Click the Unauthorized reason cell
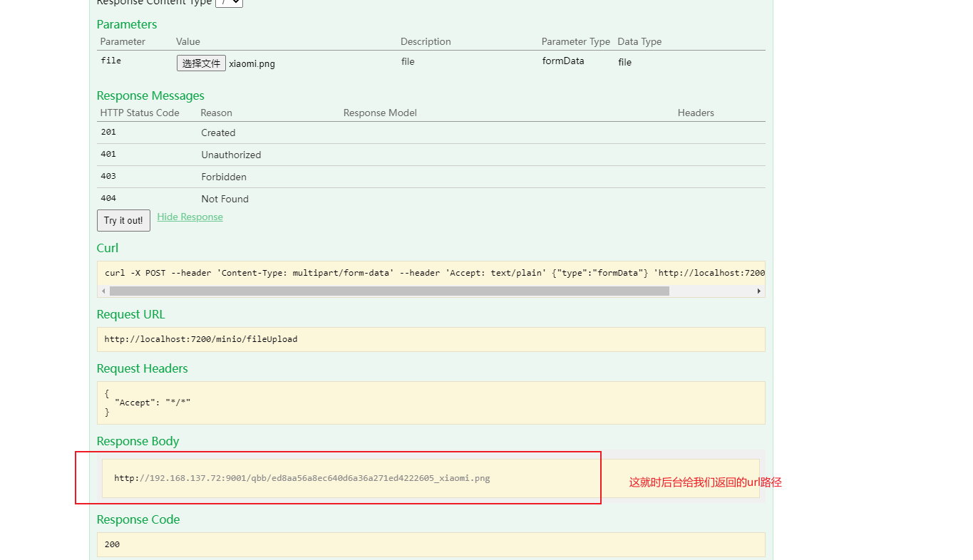The image size is (973, 560). 231,155
